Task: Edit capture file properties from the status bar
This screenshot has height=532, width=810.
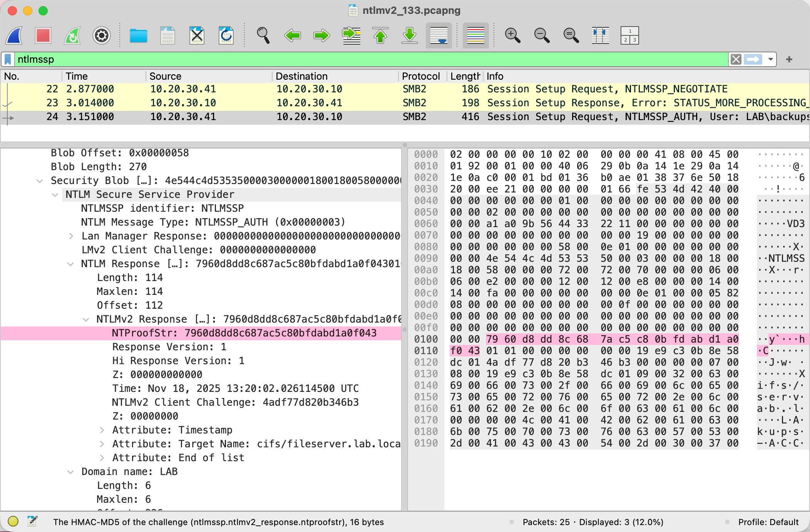Action: click(x=32, y=522)
